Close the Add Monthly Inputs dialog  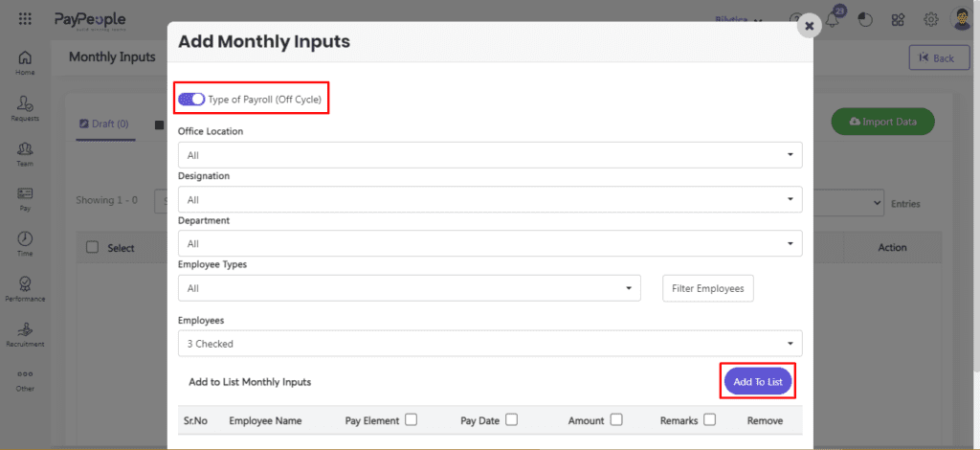tap(809, 26)
